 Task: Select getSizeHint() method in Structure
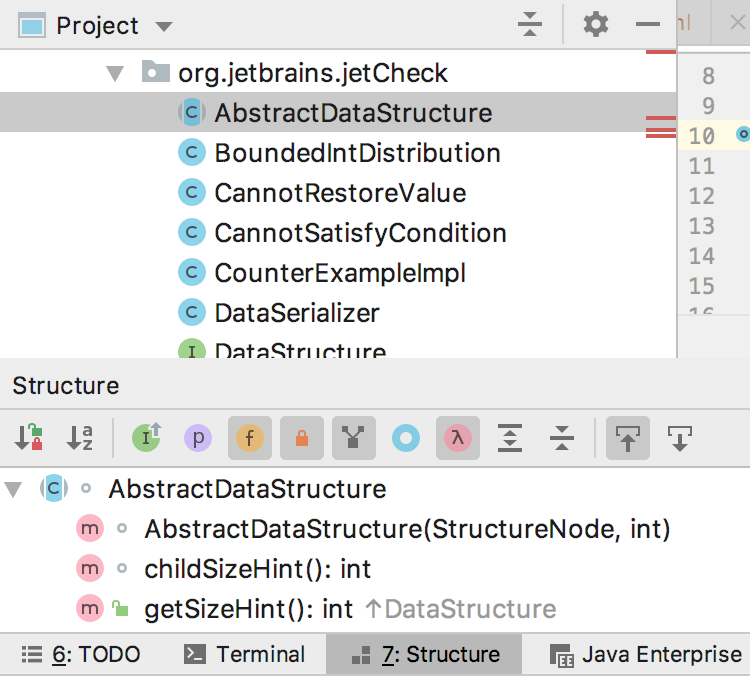point(248,609)
